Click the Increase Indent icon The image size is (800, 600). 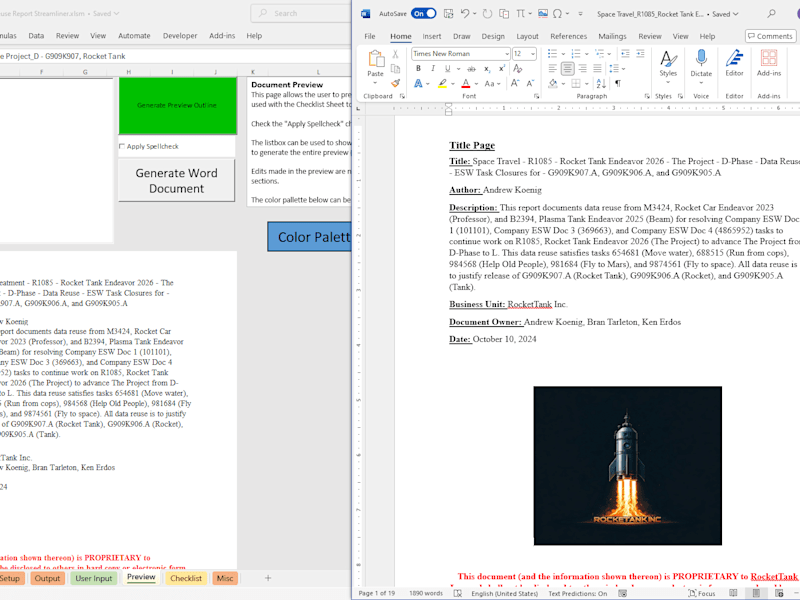[640, 54]
